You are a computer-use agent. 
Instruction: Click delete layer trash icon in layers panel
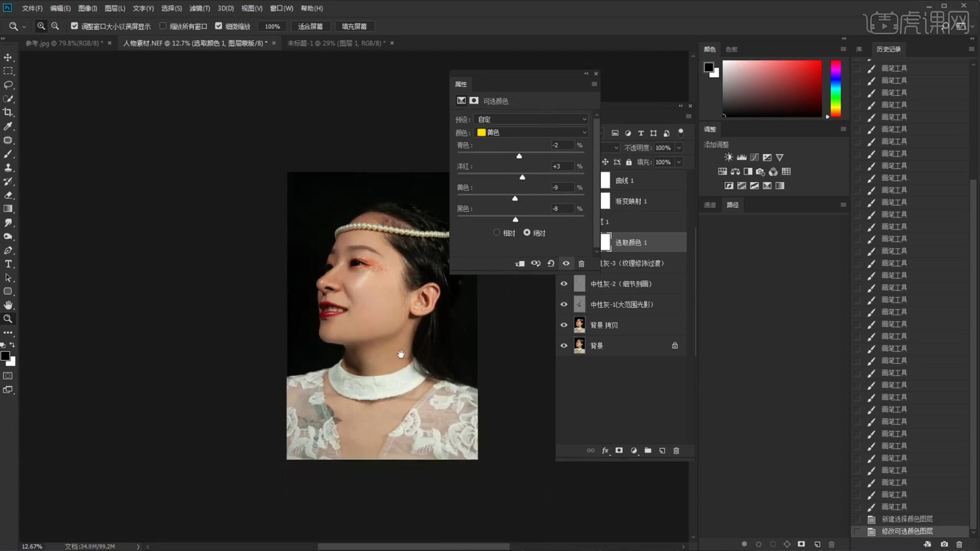tap(676, 450)
